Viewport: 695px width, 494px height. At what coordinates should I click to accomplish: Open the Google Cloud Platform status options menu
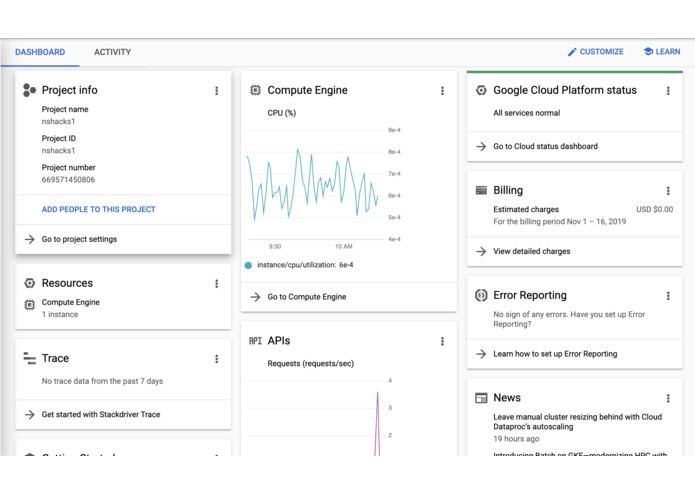[669, 91]
